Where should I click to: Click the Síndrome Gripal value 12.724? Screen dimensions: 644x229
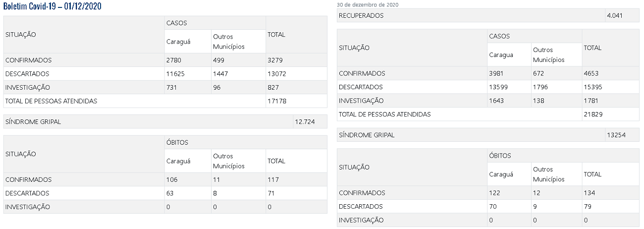304,121
